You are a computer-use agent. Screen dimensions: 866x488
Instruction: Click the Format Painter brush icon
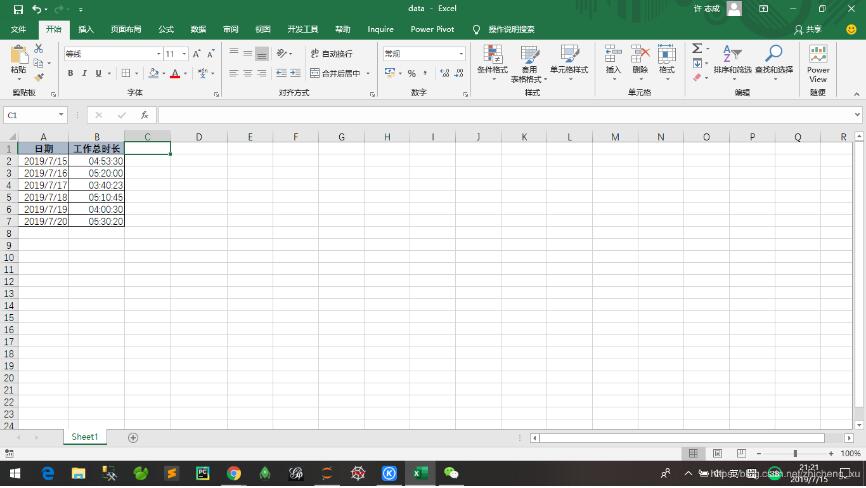39,77
